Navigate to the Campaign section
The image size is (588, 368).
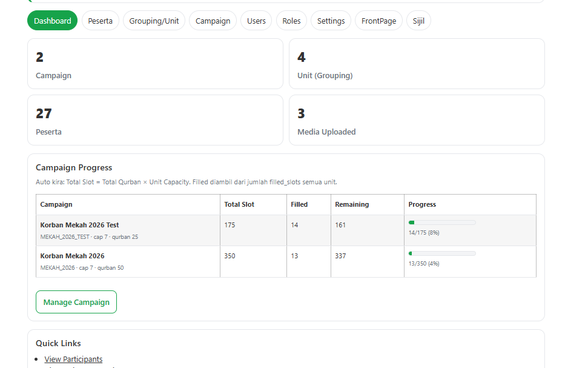(213, 20)
